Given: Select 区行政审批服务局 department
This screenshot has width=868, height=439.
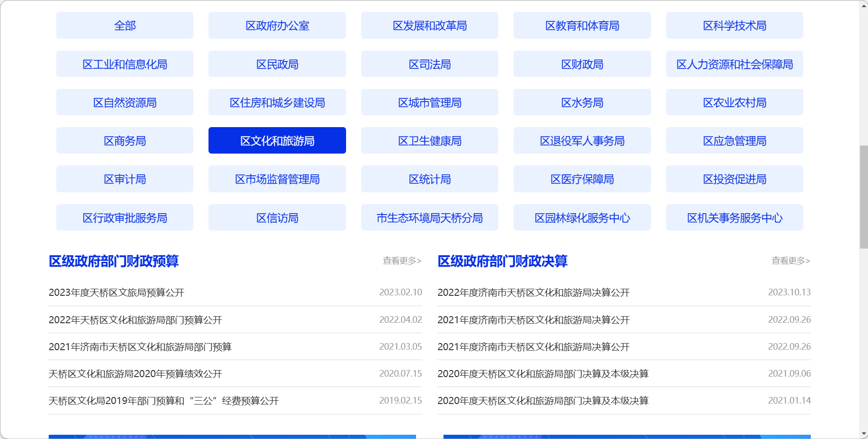Looking at the screenshot, I should tap(125, 217).
